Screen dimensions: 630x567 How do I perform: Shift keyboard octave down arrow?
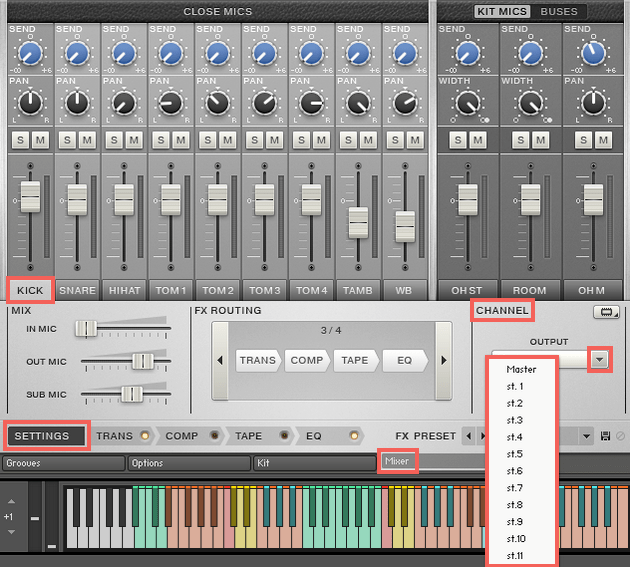[11, 532]
